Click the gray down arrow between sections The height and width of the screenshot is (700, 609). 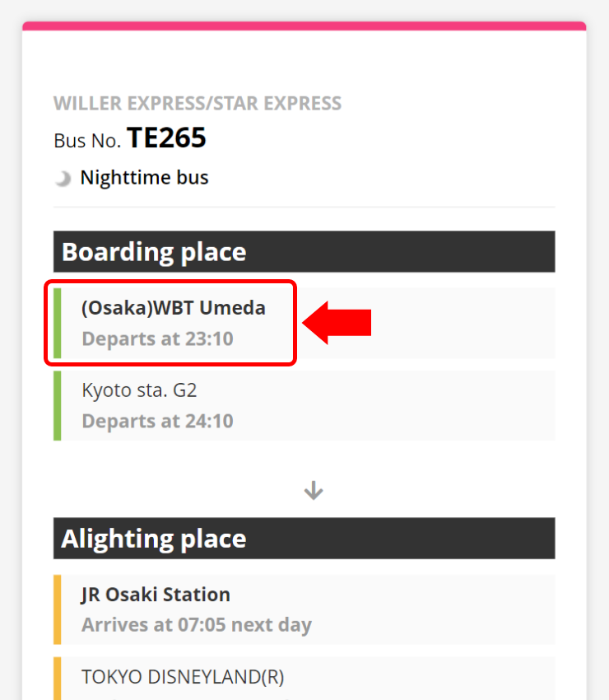[x=314, y=490]
